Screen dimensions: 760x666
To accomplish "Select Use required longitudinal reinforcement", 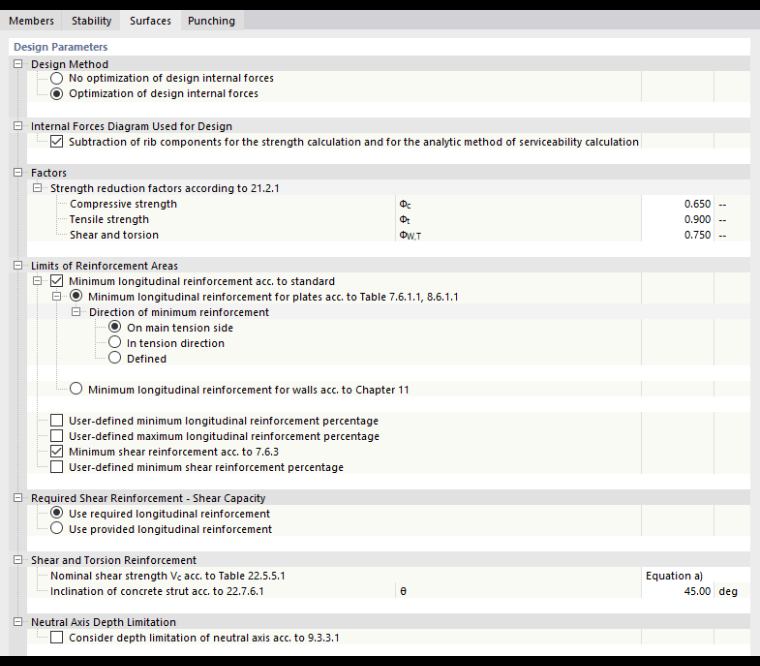I will (57, 513).
